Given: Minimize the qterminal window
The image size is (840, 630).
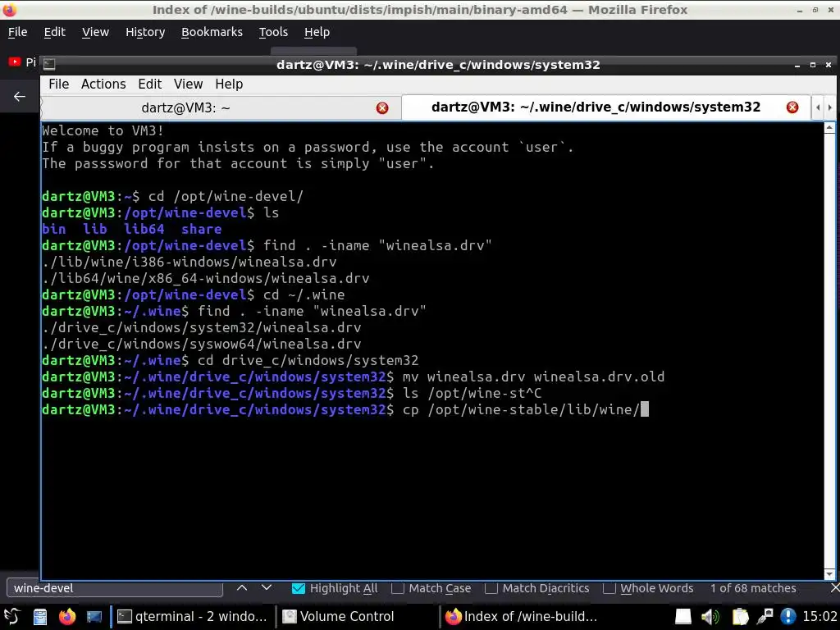Looking at the screenshot, I should [x=797, y=65].
